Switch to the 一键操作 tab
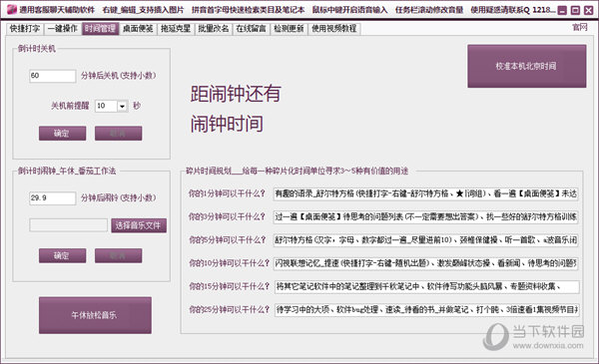The image size is (599, 364). (63, 29)
